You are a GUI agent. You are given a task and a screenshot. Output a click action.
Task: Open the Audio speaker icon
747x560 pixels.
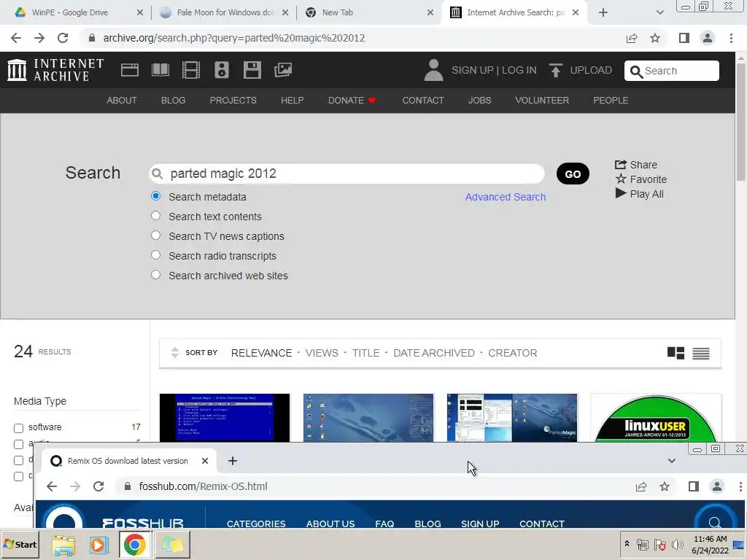pos(222,70)
